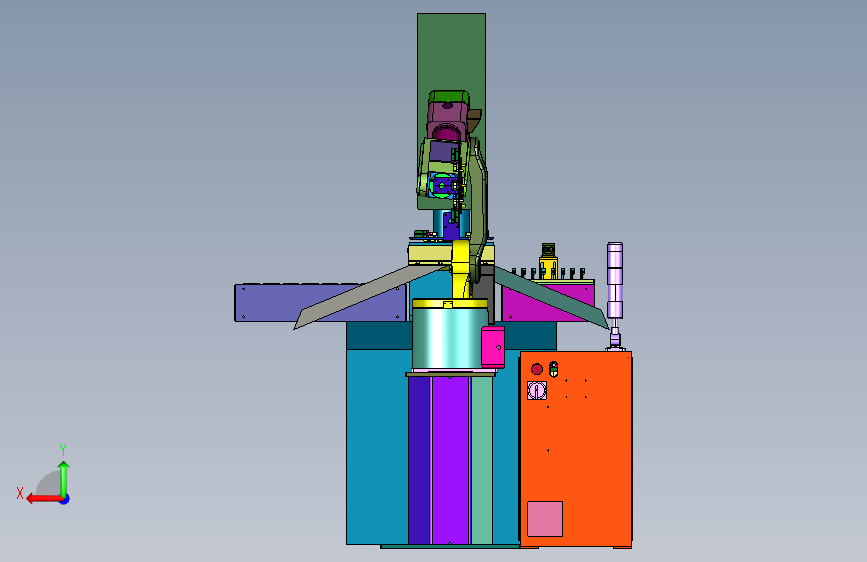Select the orange electrical control cabinet

click(x=576, y=449)
